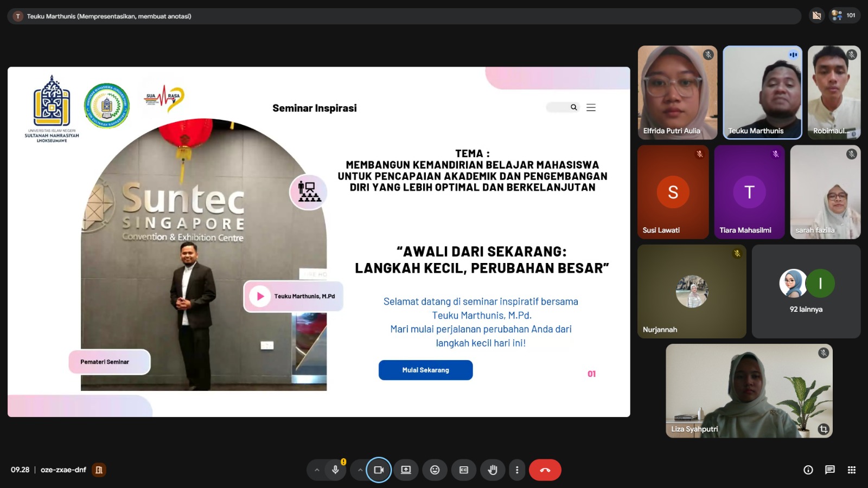
Task: Open the hamburger menu on the slide
Action: (591, 107)
